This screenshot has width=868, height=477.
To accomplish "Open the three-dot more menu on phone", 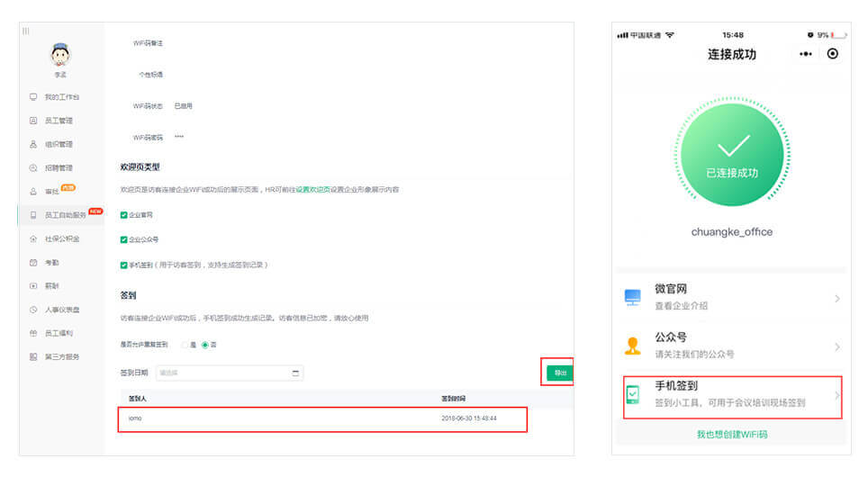I will [806, 54].
